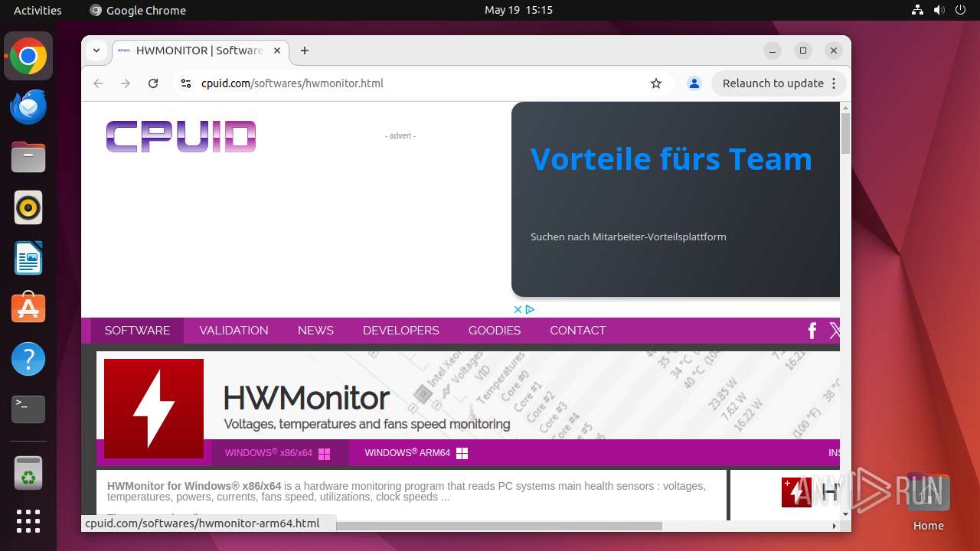Click the CPUID logo
This screenshot has width=980, height=551.
tap(181, 136)
